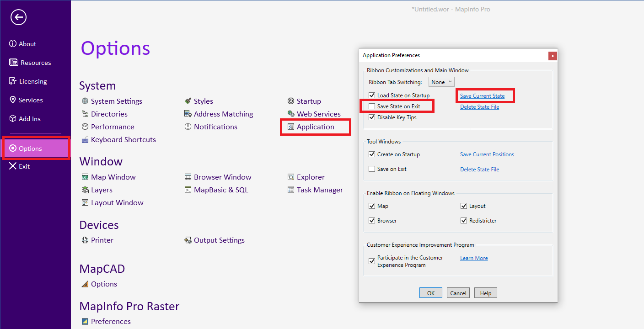Uncheck the Redistricter checkbox

(464, 221)
